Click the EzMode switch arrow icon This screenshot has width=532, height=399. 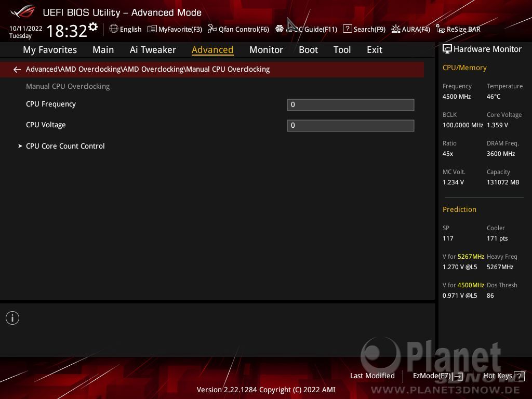tap(458, 376)
